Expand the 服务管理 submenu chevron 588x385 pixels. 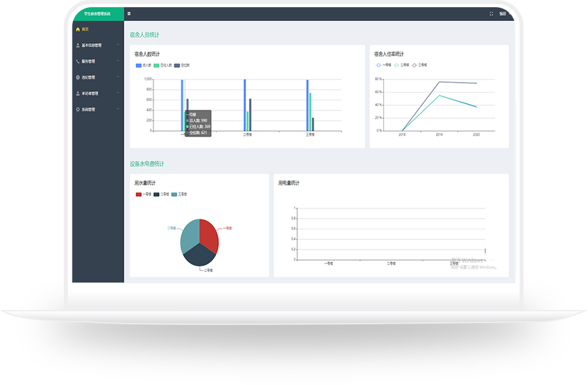[118, 61]
